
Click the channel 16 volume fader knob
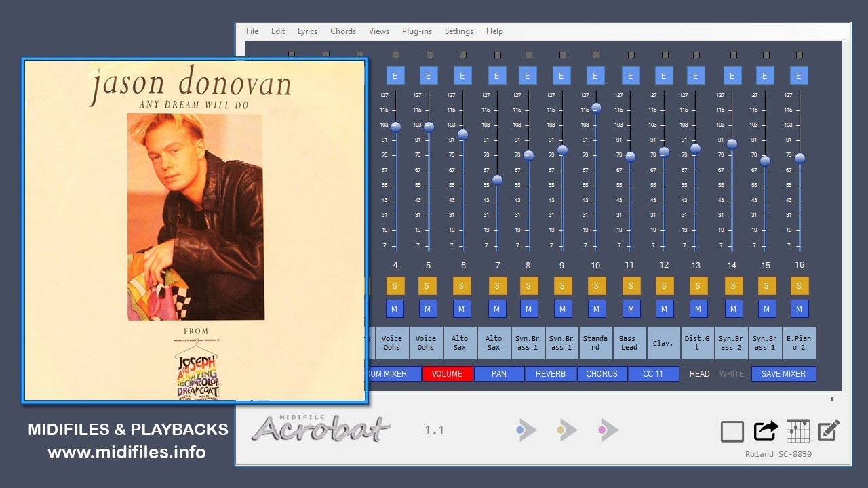800,158
